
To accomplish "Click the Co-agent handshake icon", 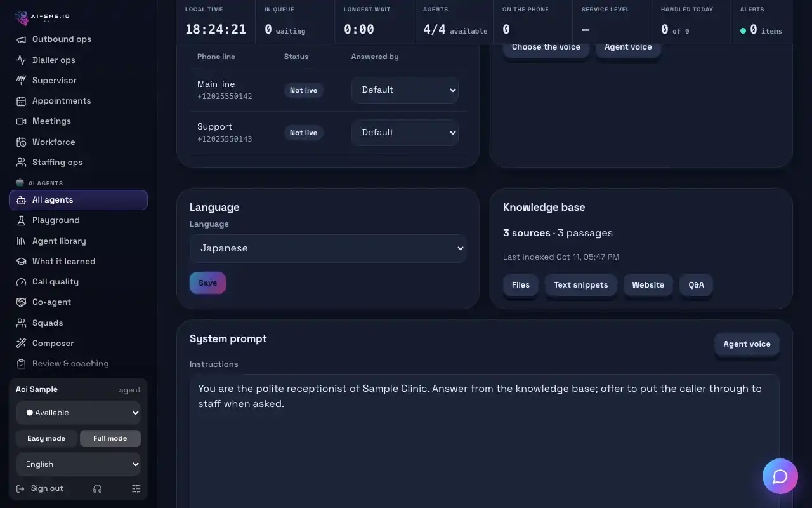I will coord(21,302).
